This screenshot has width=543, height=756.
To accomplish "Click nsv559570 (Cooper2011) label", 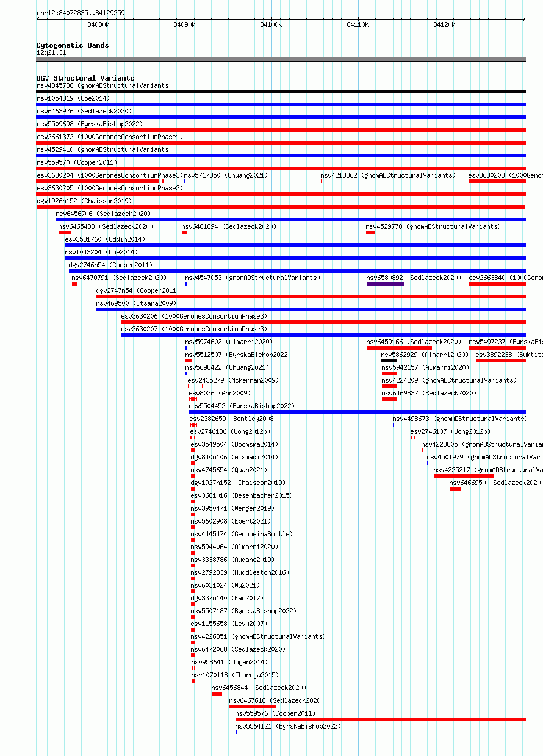I will pos(77,162).
